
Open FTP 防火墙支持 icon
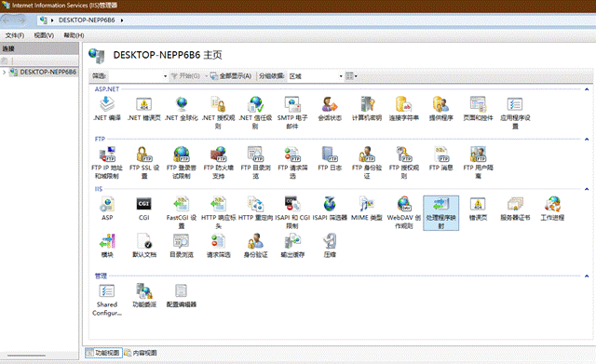pyautogui.click(x=218, y=155)
